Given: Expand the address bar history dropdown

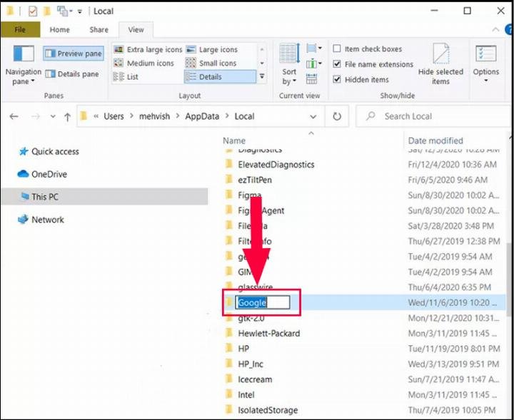Looking at the screenshot, I should click(313, 116).
